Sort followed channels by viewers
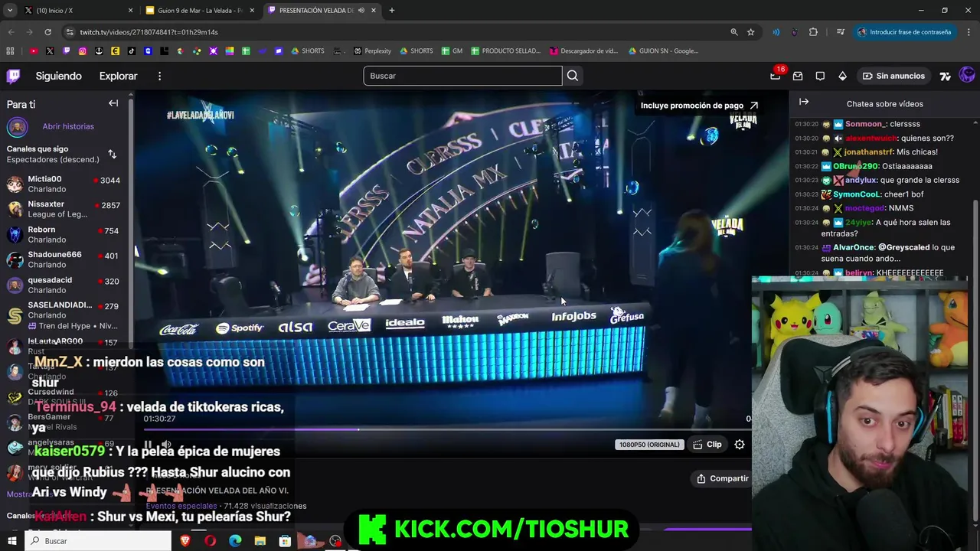The image size is (980, 551). coord(112,155)
